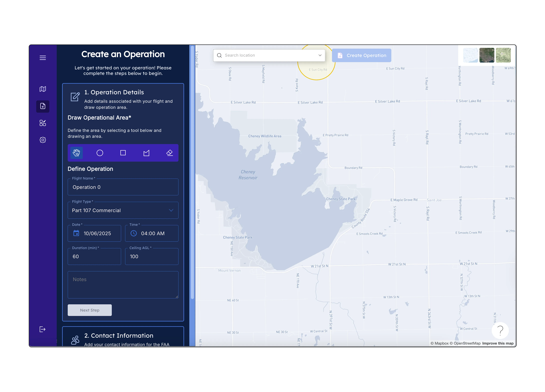Click the logout icon in sidebar

point(42,329)
